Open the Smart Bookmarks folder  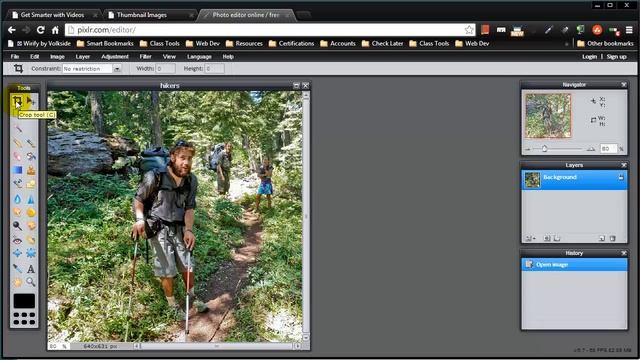(105, 44)
